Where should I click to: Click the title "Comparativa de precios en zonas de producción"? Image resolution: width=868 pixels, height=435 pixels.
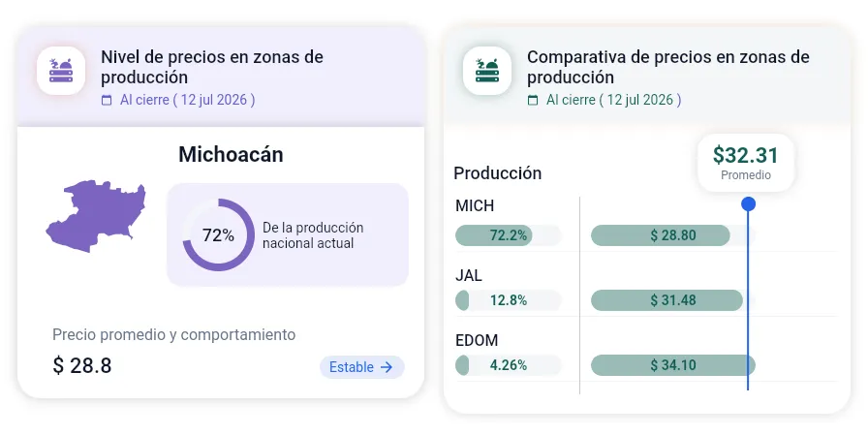point(668,67)
